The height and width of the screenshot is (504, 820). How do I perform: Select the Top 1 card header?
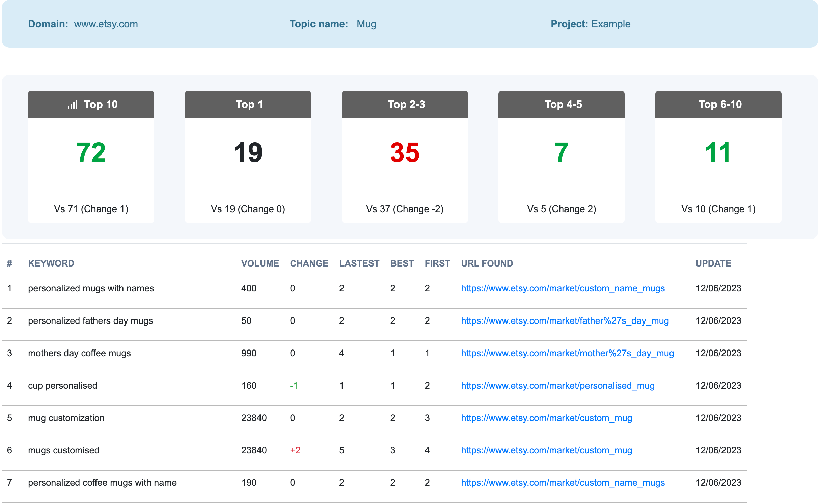click(x=248, y=105)
